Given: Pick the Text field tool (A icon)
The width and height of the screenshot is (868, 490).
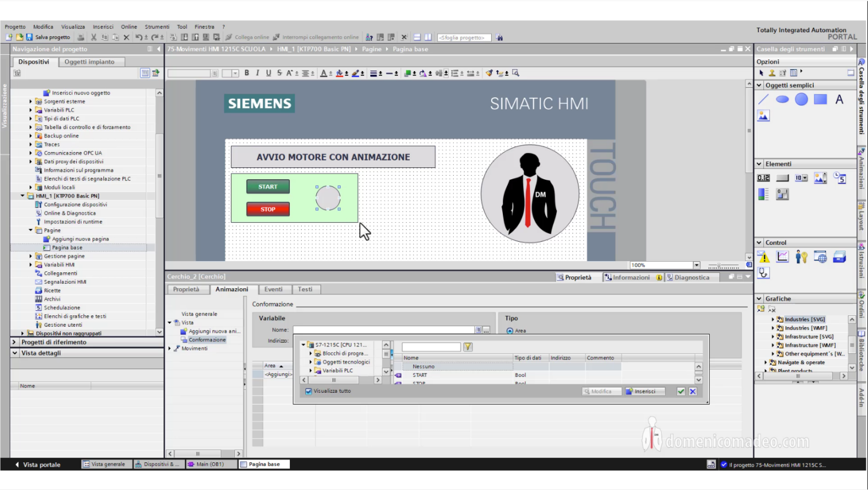Looking at the screenshot, I should [839, 99].
